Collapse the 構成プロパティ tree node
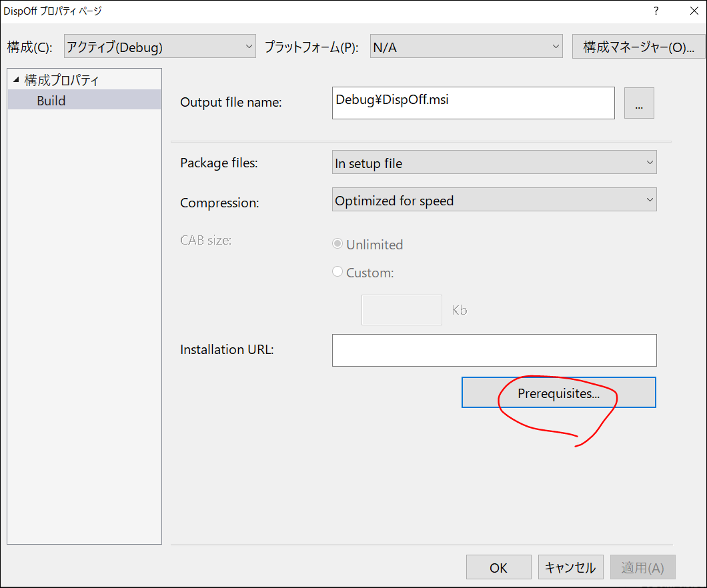 tap(16, 80)
